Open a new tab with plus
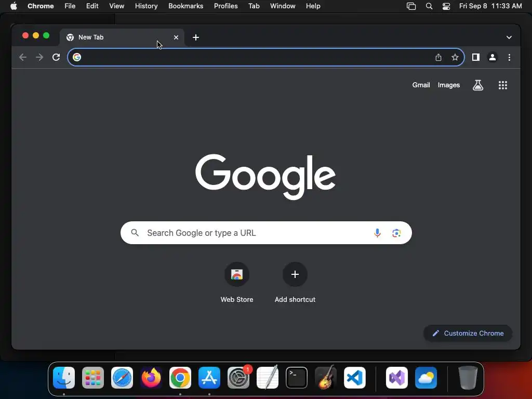This screenshot has height=399, width=532. pyautogui.click(x=196, y=37)
